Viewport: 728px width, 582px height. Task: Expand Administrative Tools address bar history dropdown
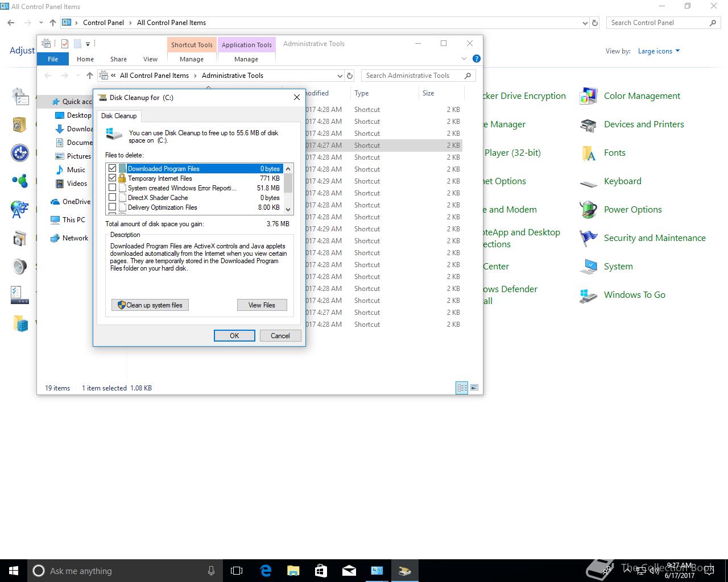pos(340,76)
